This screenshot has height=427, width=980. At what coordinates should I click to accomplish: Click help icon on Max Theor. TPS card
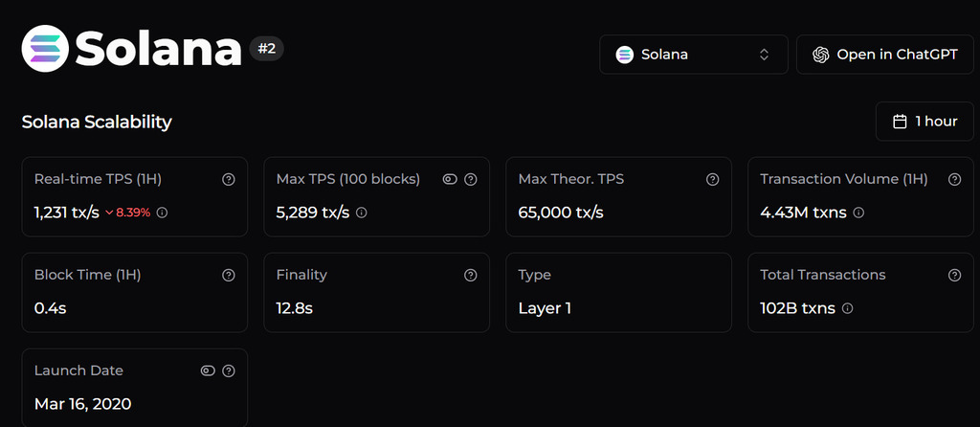coord(712,179)
